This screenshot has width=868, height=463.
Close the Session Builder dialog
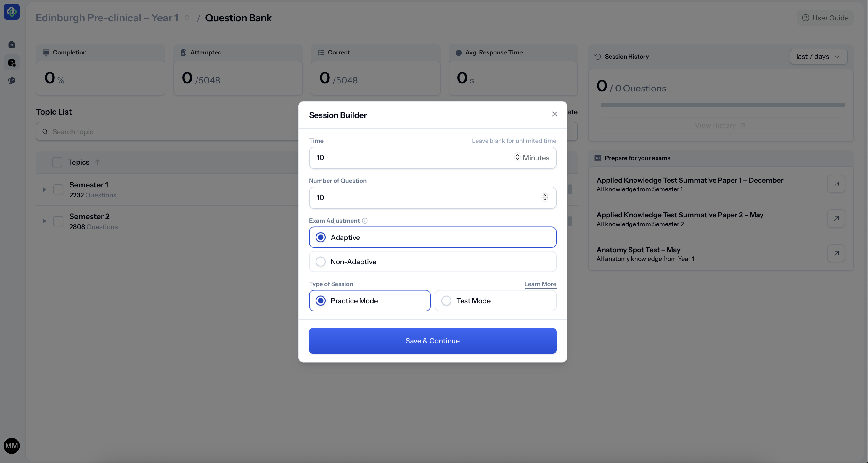pyautogui.click(x=554, y=114)
